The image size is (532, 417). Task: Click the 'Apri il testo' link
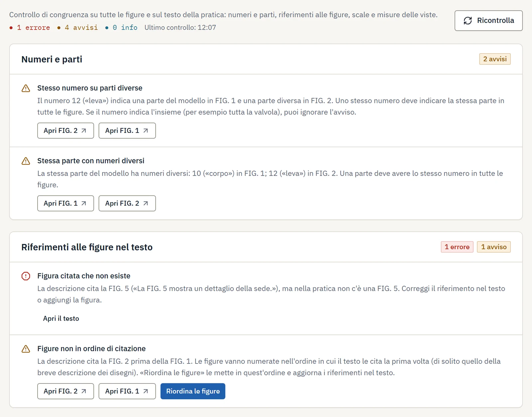[x=61, y=318]
